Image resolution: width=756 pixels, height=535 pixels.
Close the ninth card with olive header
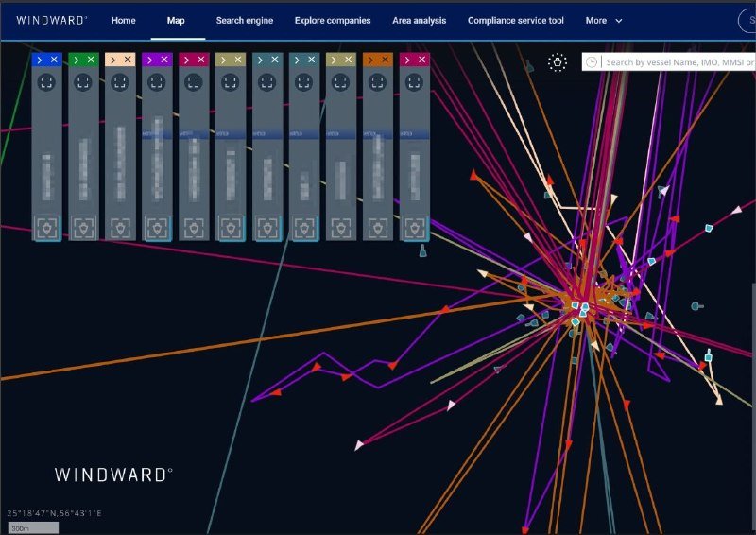348,60
